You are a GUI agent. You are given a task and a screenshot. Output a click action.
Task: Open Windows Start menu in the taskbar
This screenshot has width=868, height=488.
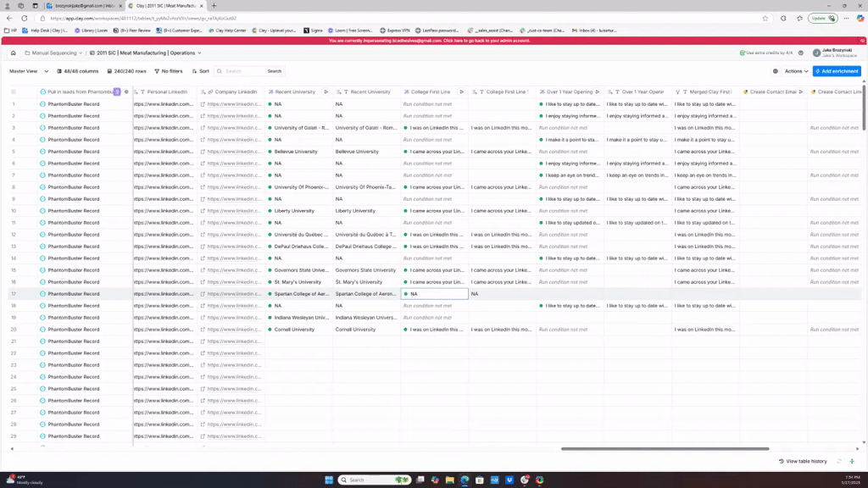(328, 480)
